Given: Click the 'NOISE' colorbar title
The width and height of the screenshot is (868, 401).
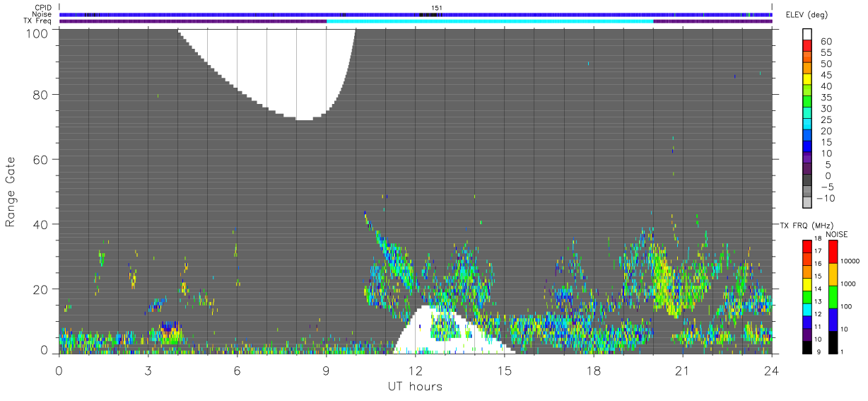Looking at the screenshot, I should [837, 234].
